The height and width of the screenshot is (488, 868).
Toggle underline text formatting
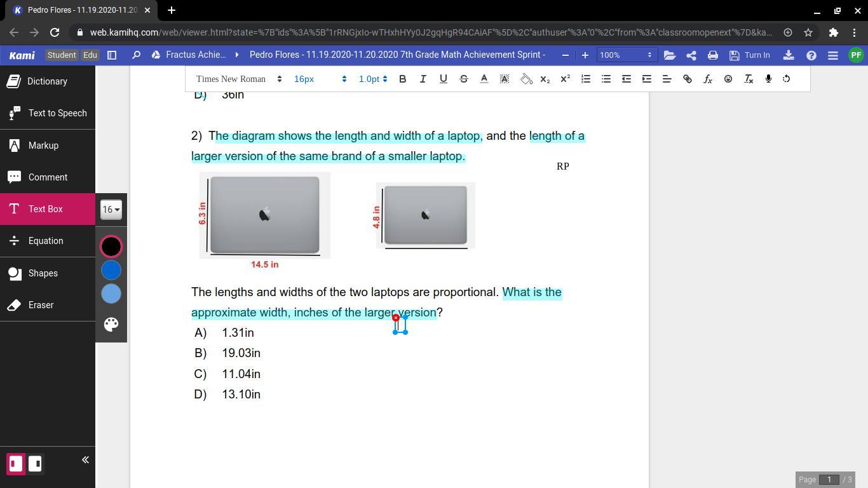pos(443,79)
